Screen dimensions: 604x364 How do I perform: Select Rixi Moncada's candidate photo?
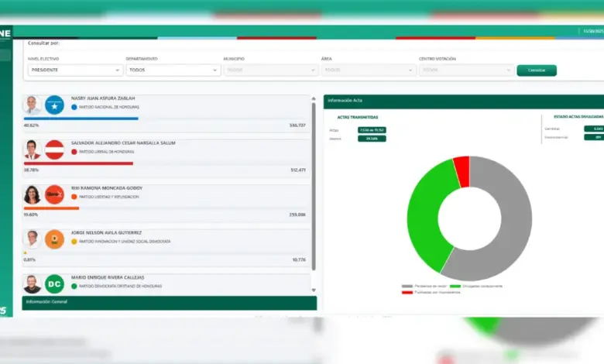tap(33, 194)
